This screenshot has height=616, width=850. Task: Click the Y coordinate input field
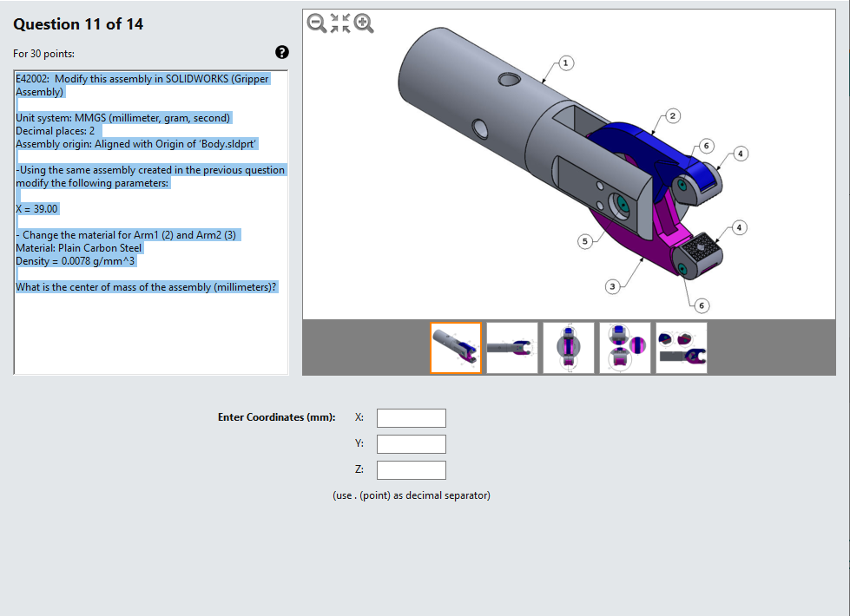412,444
